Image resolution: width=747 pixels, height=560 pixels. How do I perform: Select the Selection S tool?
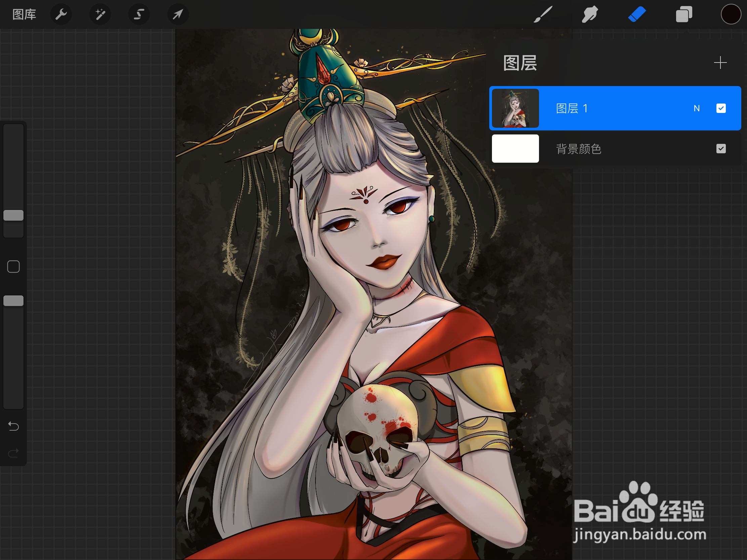[x=139, y=14]
